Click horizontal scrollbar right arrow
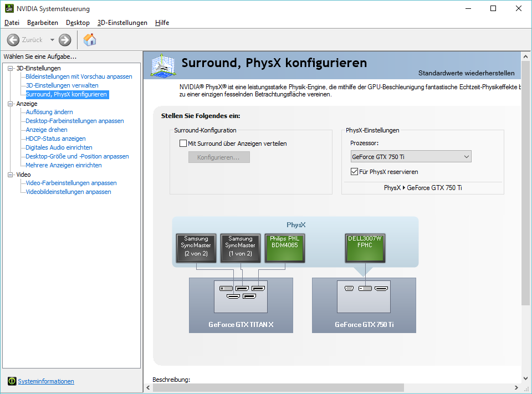Image resolution: width=532 pixels, height=394 pixels. tap(516, 387)
